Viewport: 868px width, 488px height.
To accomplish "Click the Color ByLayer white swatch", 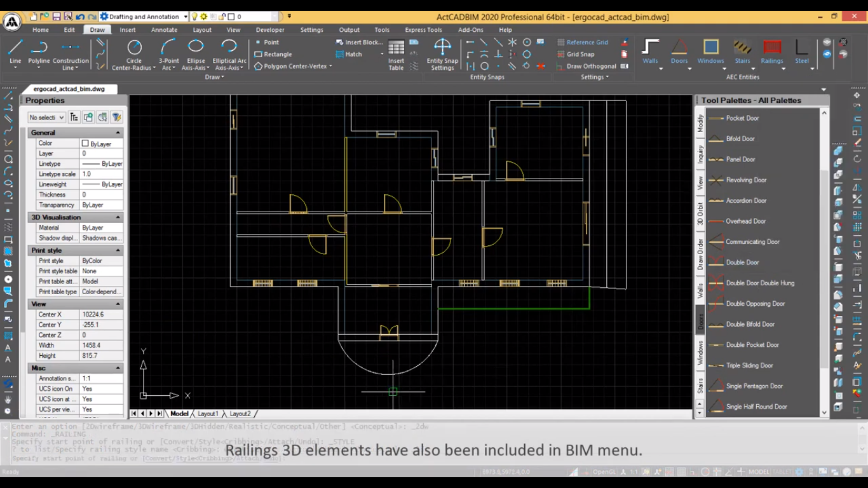I will tap(85, 144).
